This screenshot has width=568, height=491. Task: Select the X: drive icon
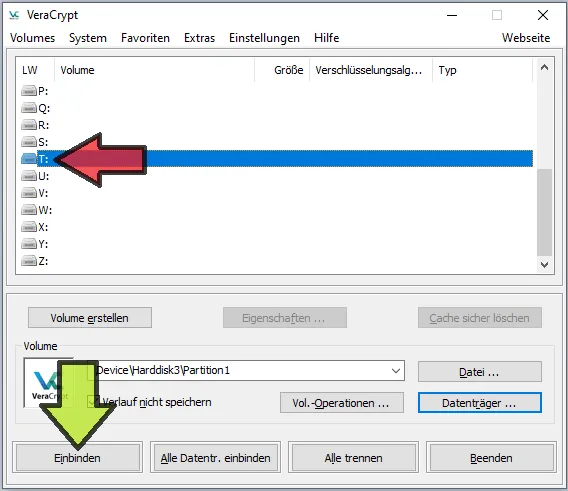29,227
